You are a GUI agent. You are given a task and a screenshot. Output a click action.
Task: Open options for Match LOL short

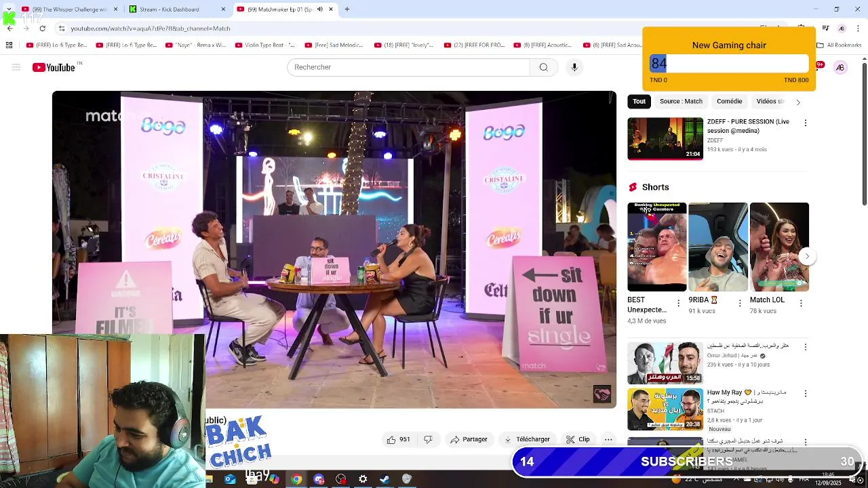pos(801,303)
